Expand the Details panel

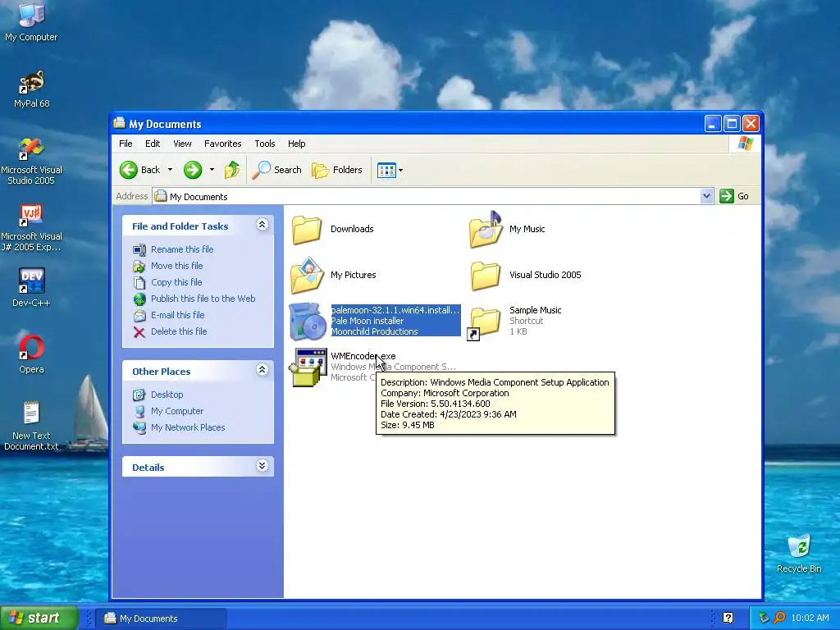point(262,466)
